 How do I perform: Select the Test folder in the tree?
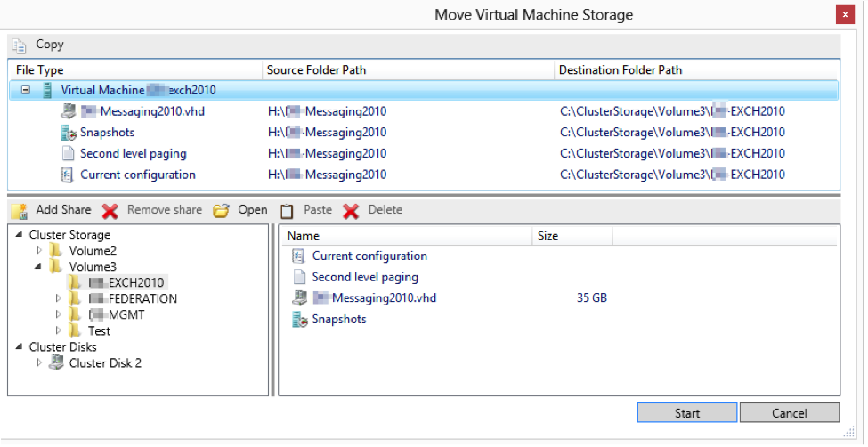pos(99,330)
